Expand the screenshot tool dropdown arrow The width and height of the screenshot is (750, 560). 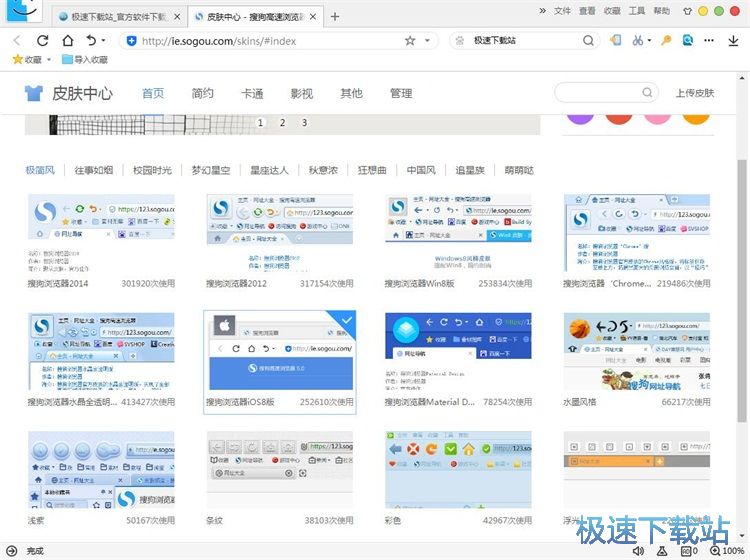coord(649,41)
